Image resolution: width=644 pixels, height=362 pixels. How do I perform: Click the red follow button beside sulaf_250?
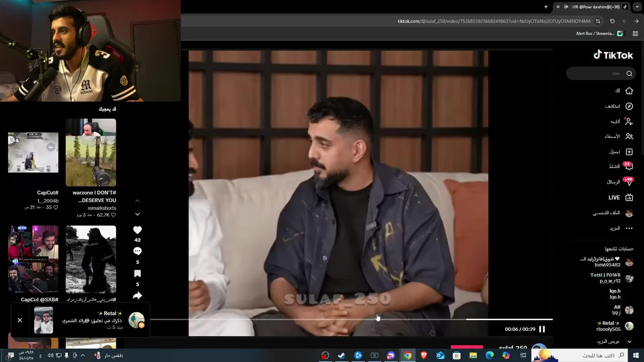tap(466, 347)
